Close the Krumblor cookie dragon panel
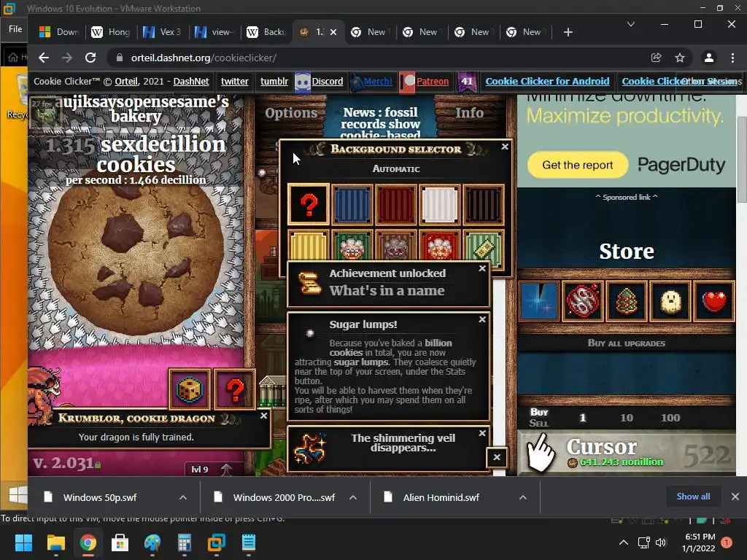The image size is (747, 560). [264, 416]
